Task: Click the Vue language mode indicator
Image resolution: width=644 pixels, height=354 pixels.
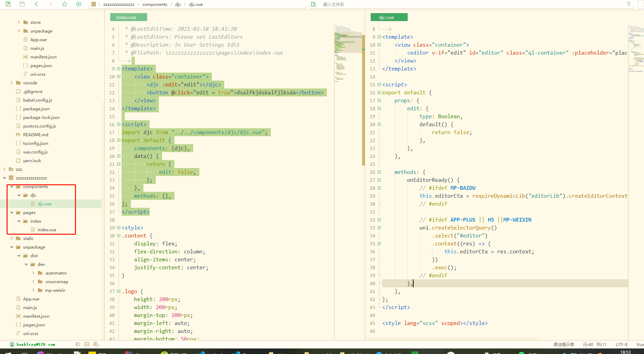Action: coord(640,344)
